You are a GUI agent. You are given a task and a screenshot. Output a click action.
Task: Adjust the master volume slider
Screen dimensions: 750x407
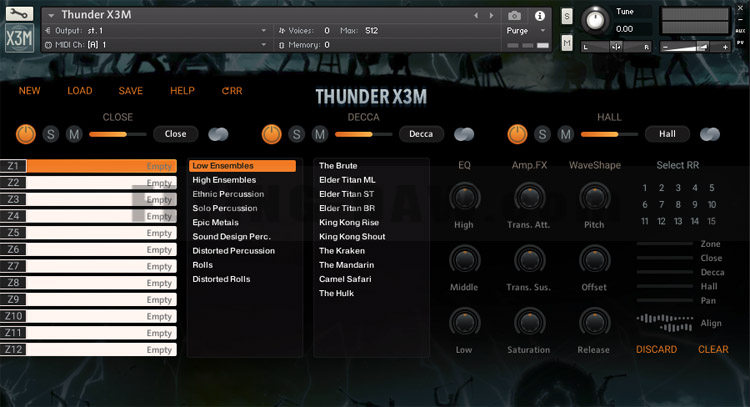695,47
